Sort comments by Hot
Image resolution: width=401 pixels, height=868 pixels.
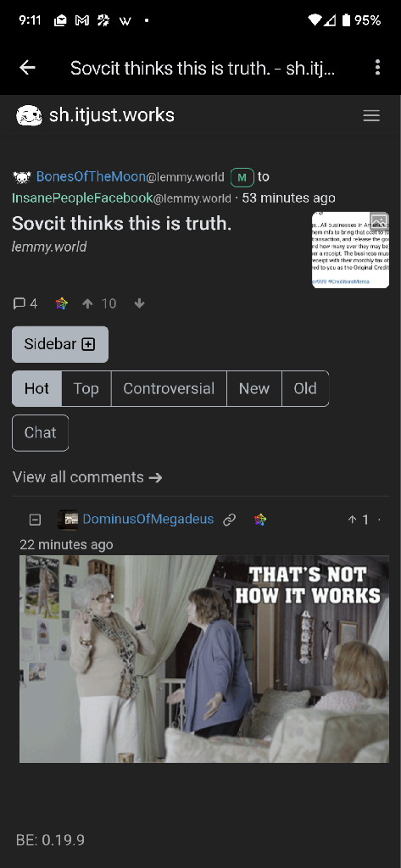pos(36,388)
